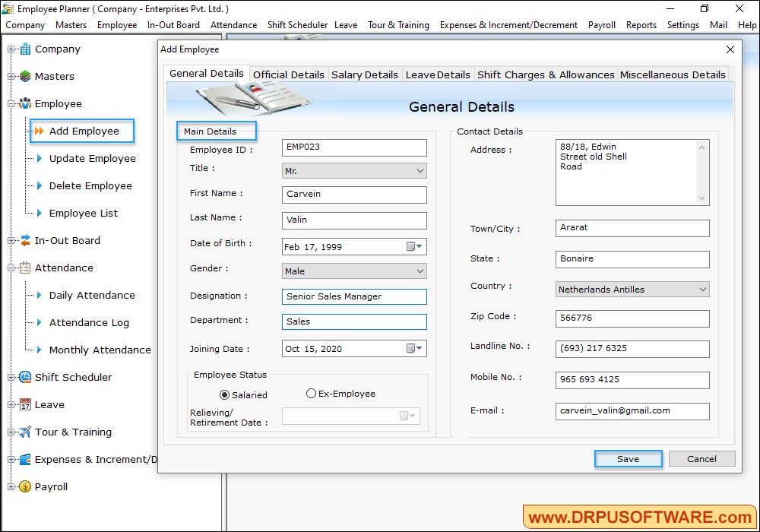The height and width of the screenshot is (532, 760).
Task: Select the Leave calendar icon in the sidebar
Action: (24, 404)
